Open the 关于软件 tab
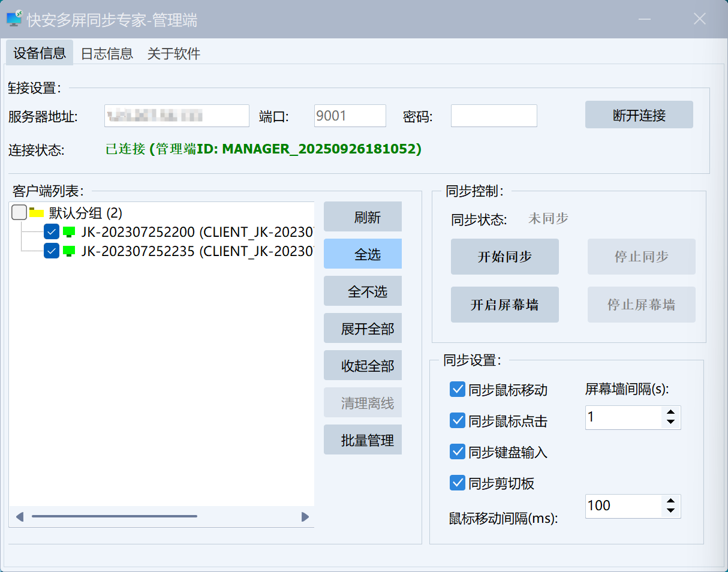 [x=174, y=53]
